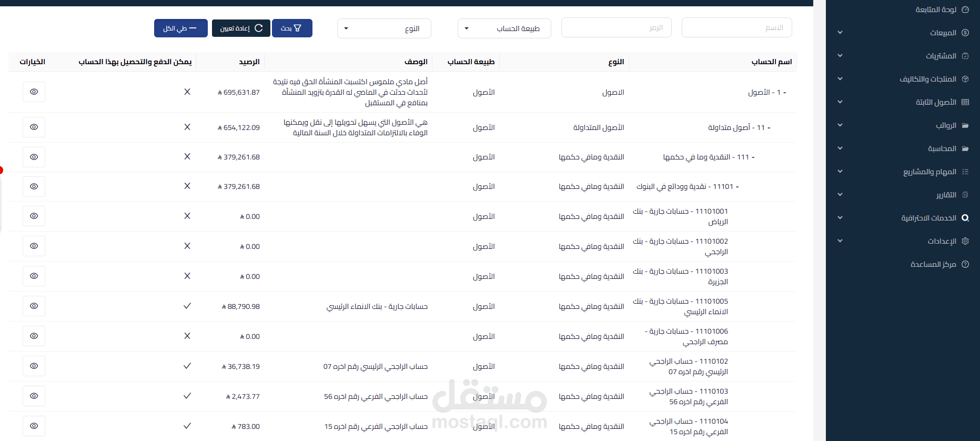View account 11101006 مصرف الراجحي details

(34, 336)
